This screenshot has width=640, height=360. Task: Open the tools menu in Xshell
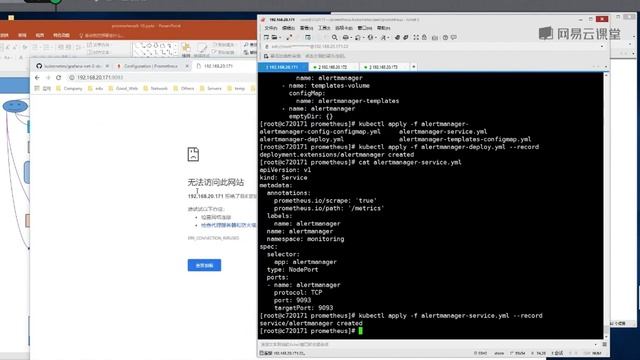[x=324, y=28]
